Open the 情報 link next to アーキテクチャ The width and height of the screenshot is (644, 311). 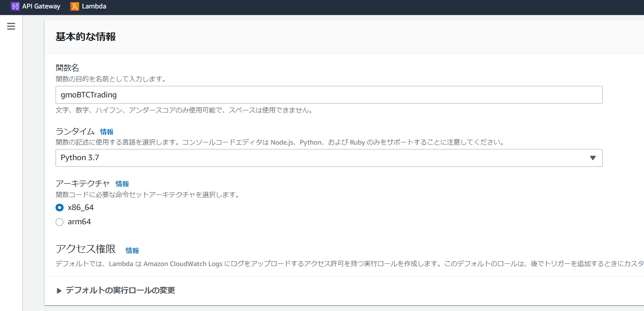(122, 184)
